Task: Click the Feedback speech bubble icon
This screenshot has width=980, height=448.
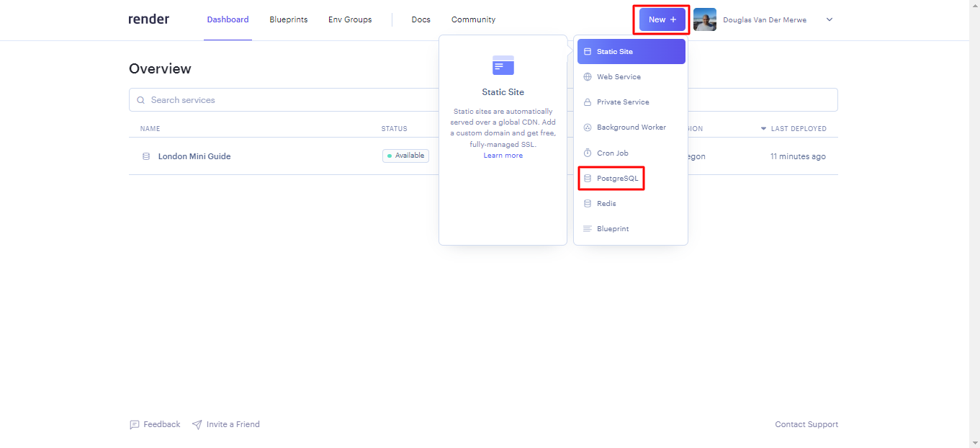Action: 135,424
